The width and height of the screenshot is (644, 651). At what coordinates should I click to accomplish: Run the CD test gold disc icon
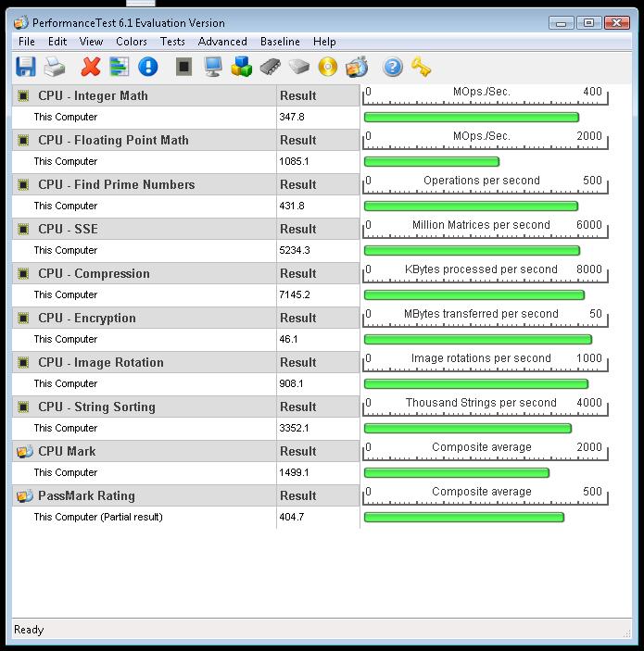328,67
